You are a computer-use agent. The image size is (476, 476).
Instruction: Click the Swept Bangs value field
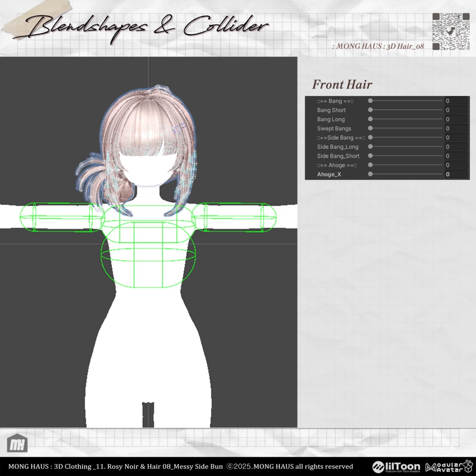pos(456,128)
